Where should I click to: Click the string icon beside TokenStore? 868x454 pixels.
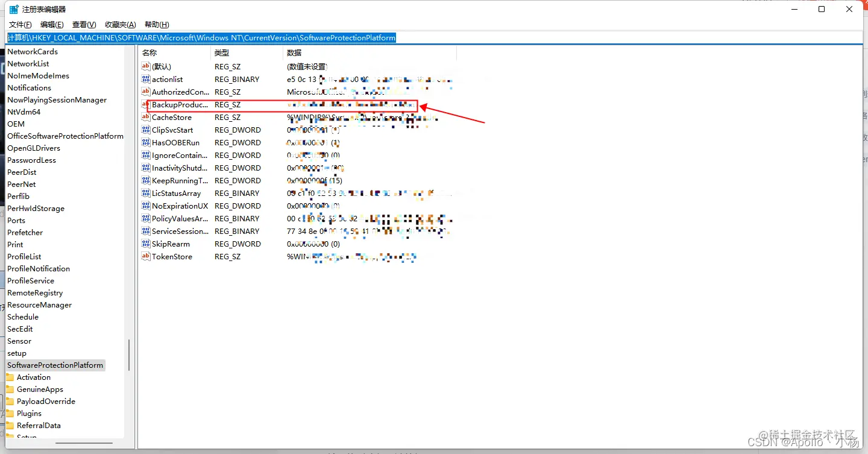[x=145, y=256]
